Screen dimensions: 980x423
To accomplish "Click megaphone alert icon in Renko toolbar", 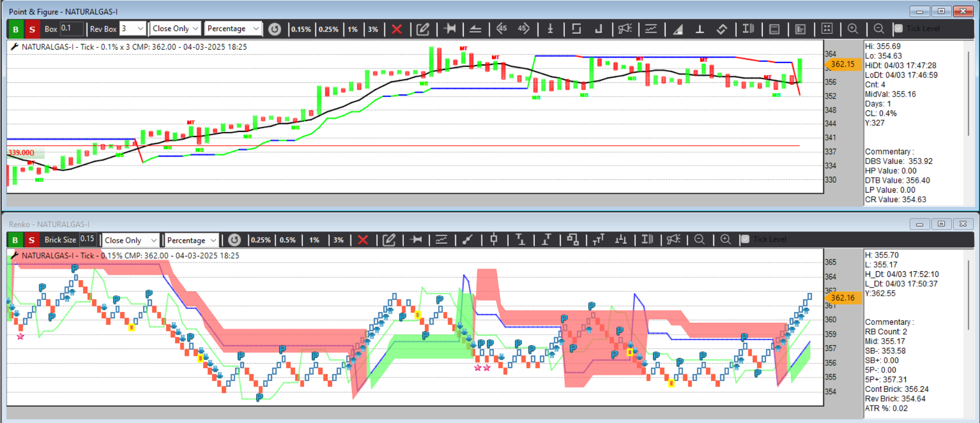I will point(674,239).
